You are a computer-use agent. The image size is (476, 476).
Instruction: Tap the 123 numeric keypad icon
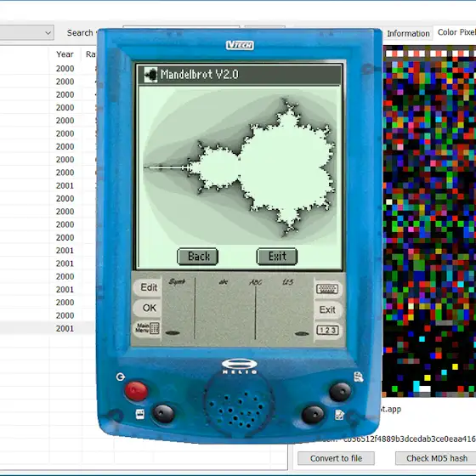(327, 330)
